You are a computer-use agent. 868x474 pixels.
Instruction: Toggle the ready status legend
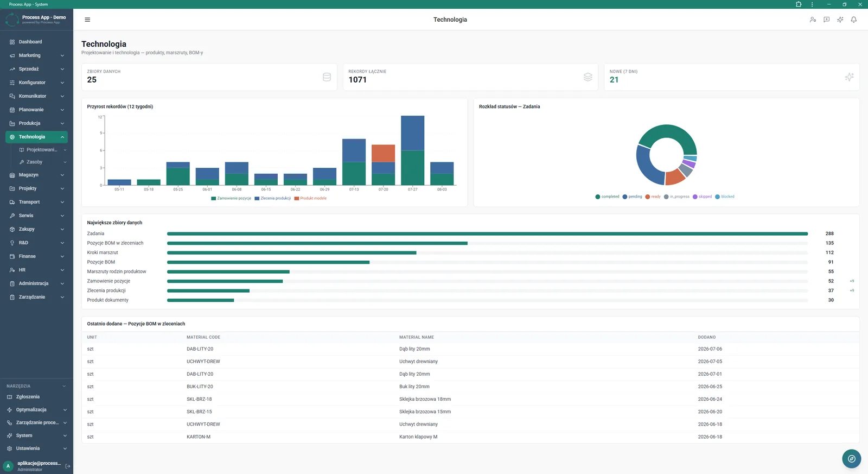tap(653, 197)
